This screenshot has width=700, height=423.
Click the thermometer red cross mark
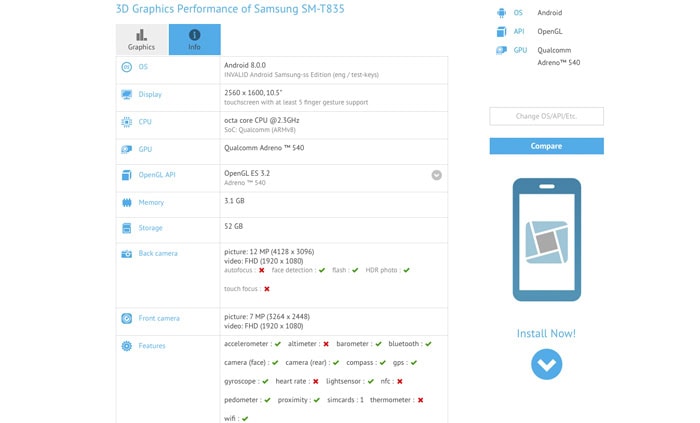(x=421, y=400)
